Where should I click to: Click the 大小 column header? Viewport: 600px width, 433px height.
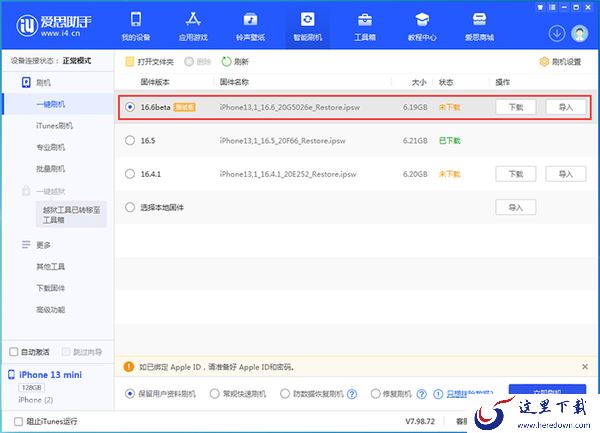419,82
